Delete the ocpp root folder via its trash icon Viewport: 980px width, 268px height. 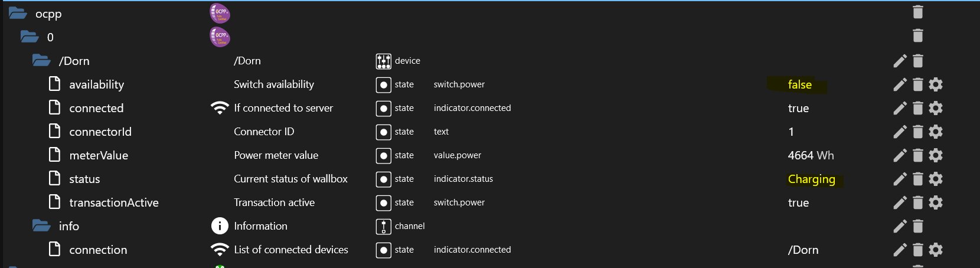[917, 12]
